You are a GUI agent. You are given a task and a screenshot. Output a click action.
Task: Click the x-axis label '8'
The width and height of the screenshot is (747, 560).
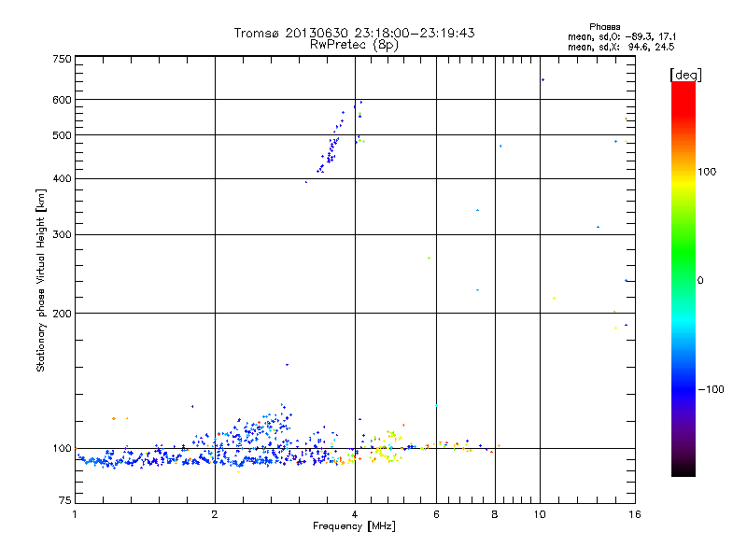coord(495,514)
